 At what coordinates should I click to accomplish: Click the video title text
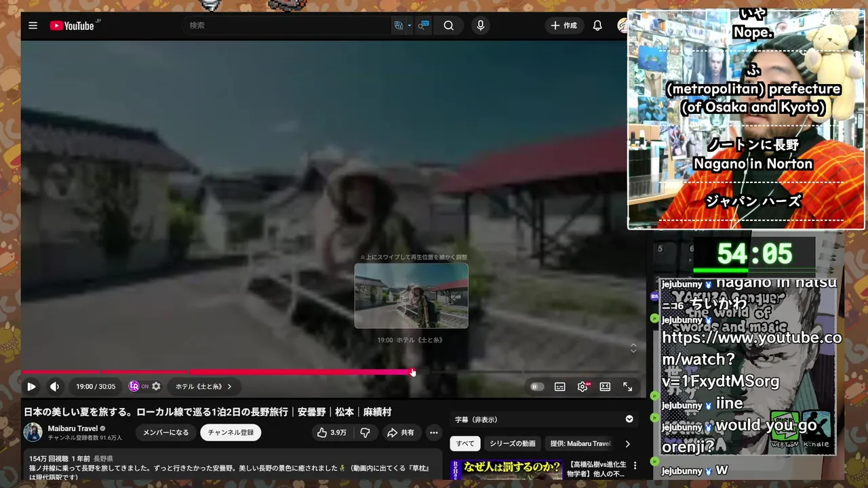click(208, 411)
